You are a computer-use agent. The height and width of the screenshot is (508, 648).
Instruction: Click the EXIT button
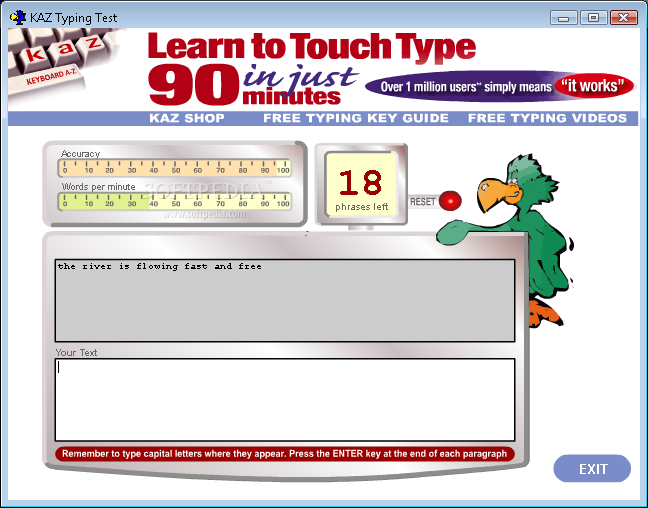592,468
